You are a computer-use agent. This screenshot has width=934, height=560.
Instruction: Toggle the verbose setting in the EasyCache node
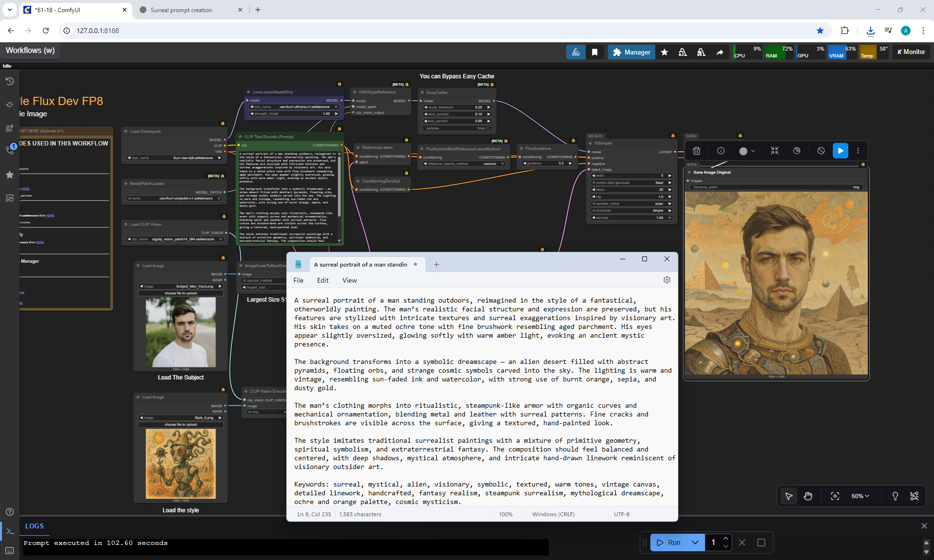pos(457,128)
